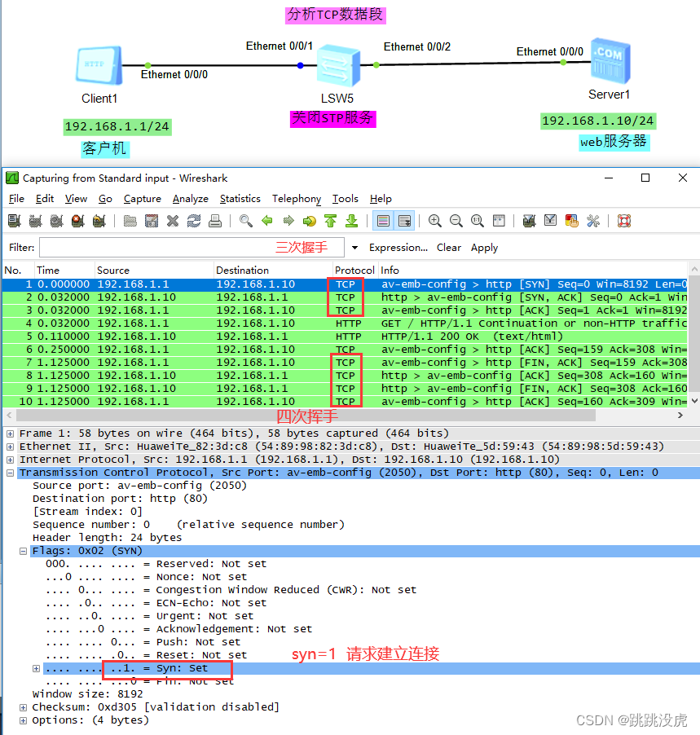Viewport: 700px width, 735px height.
Task: Click the Go to packet number icon
Action: pos(310,221)
